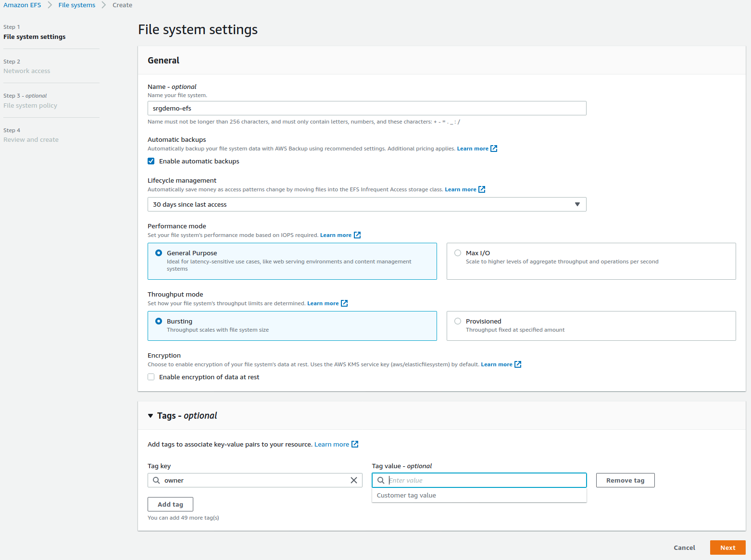The width and height of the screenshot is (751, 560).
Task: Click external link icon beside Lifecycle management Learn more
Action: coord(482,189)
